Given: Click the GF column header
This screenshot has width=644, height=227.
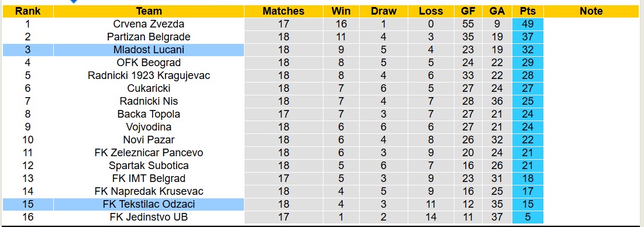Looking at the screenshot, I should 468,11.
